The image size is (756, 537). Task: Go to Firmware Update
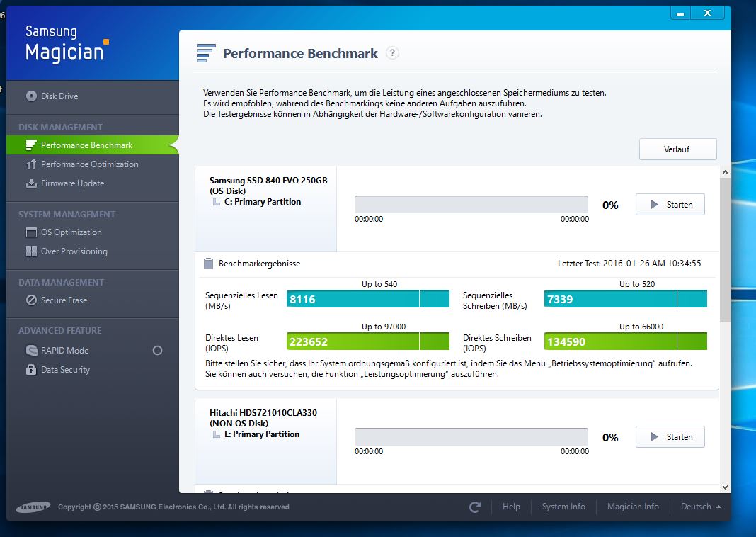[72, 183]
